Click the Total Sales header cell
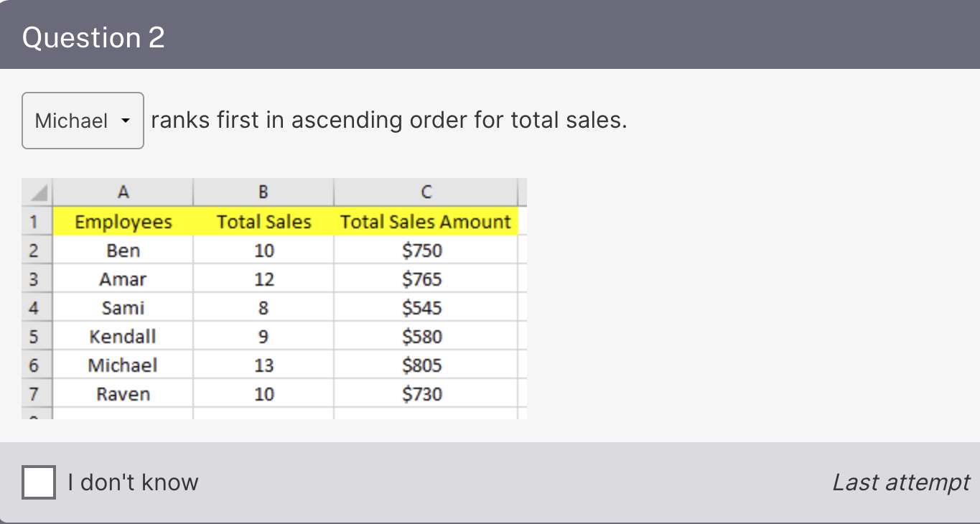 click(x=263, y=222)
